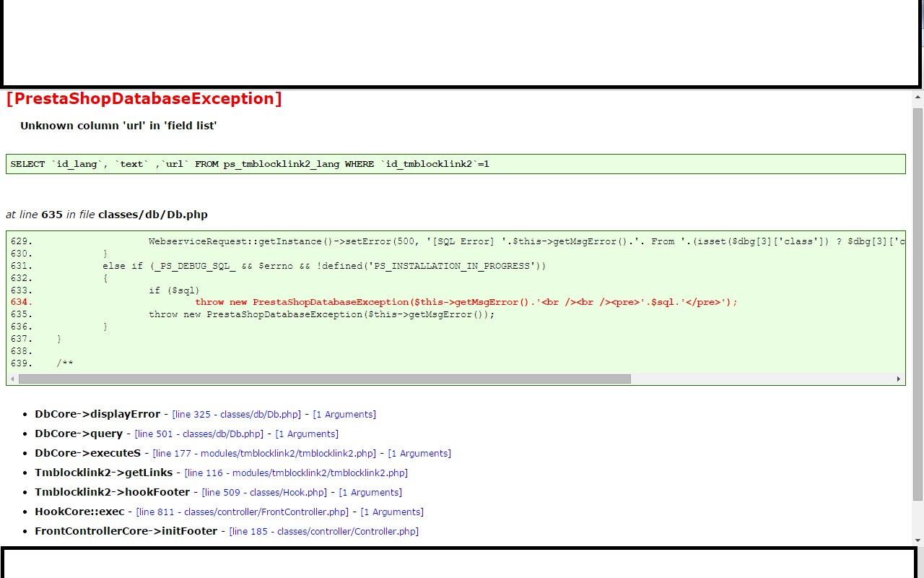Open the 'line 325 - classes/db/Db.php' link
Image resolution: width=924 pixels, height=578 pixels.
point(237,415)
